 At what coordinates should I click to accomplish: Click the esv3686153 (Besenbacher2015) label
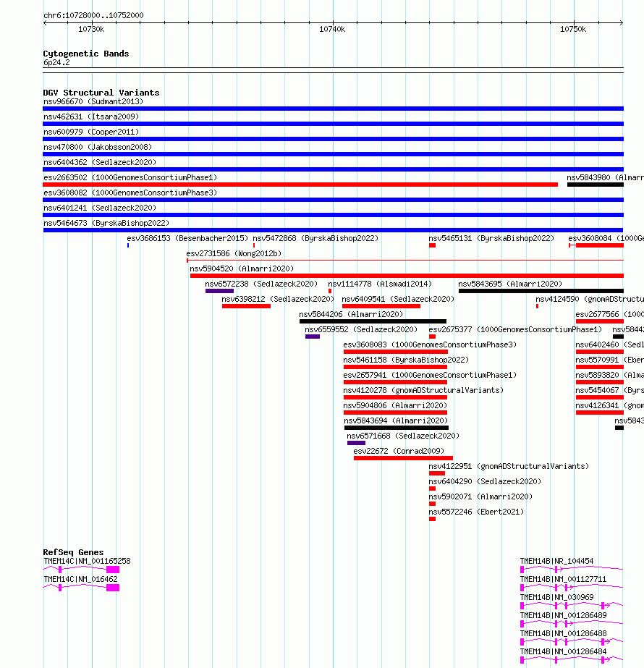point(187,238)
